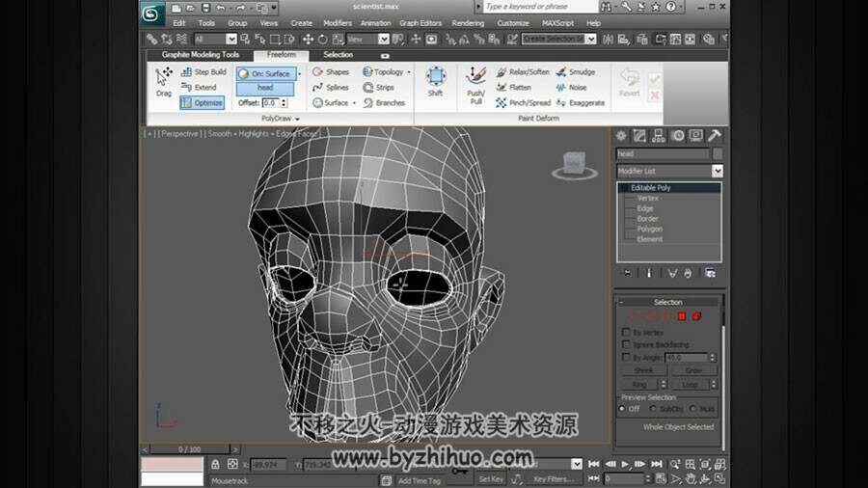The width and height of the screenshot is (868, 488).
Task: Select the Splines tool
Action: 331,88
